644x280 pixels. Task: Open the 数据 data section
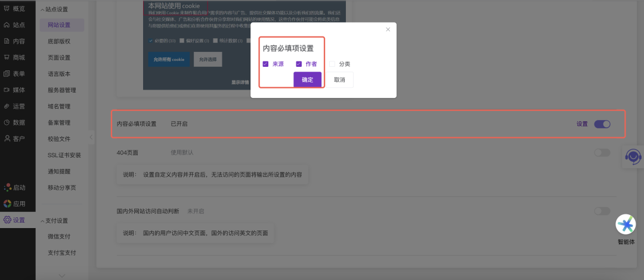point(14,122)
